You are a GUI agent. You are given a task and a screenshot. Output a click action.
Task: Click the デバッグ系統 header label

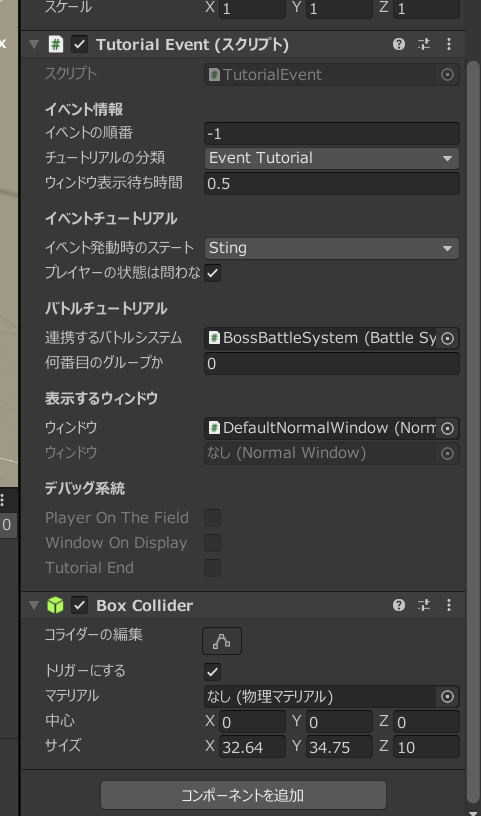pyautogui.click(x=85, y=489)
